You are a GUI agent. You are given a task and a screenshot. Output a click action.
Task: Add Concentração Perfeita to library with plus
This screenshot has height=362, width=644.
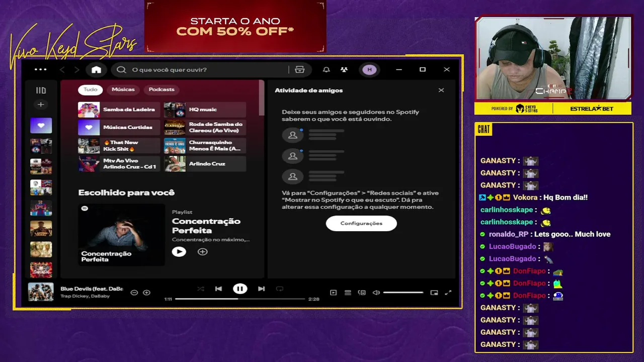(202, 251)
